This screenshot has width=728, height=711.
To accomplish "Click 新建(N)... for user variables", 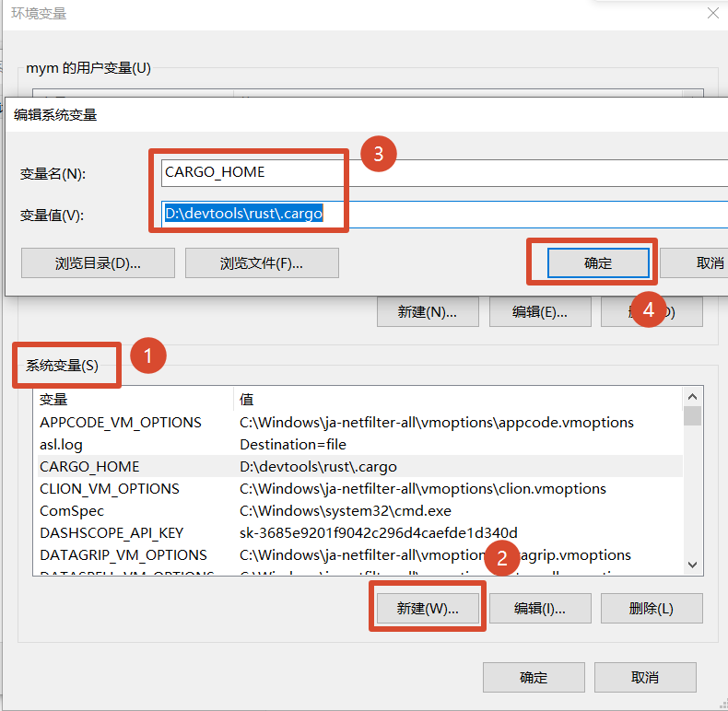I will (428, 312).
